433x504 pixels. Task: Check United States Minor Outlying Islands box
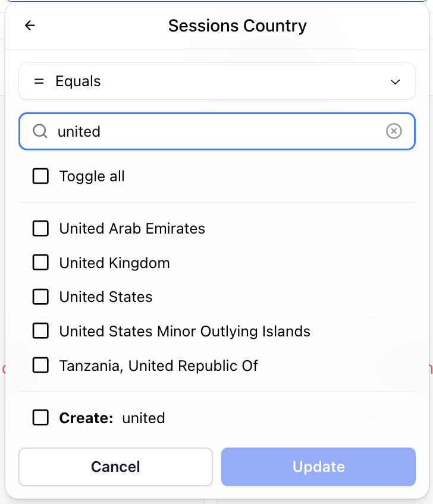pos(40,331)
